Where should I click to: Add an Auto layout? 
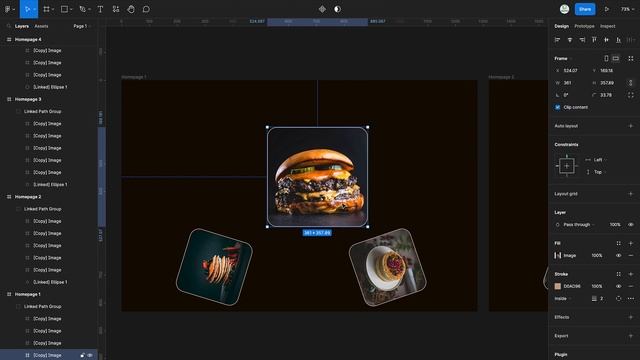(x=631, y=126)
